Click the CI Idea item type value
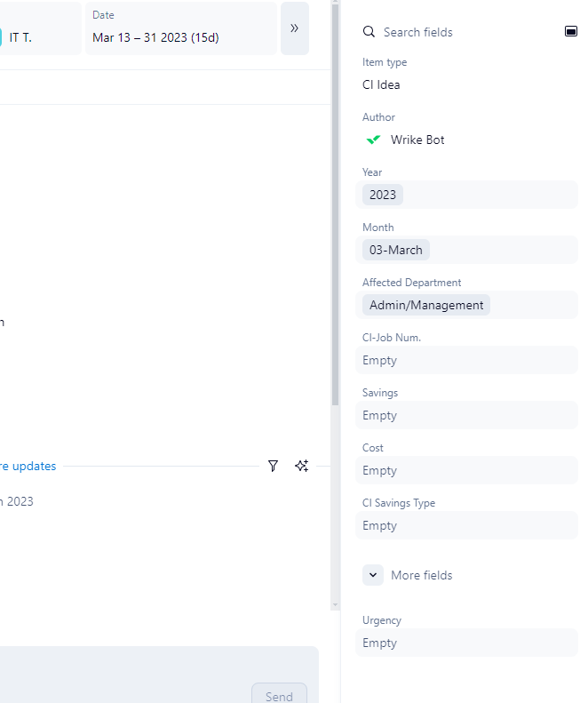This screenshot has height=703, width=588. pos(381,84)
